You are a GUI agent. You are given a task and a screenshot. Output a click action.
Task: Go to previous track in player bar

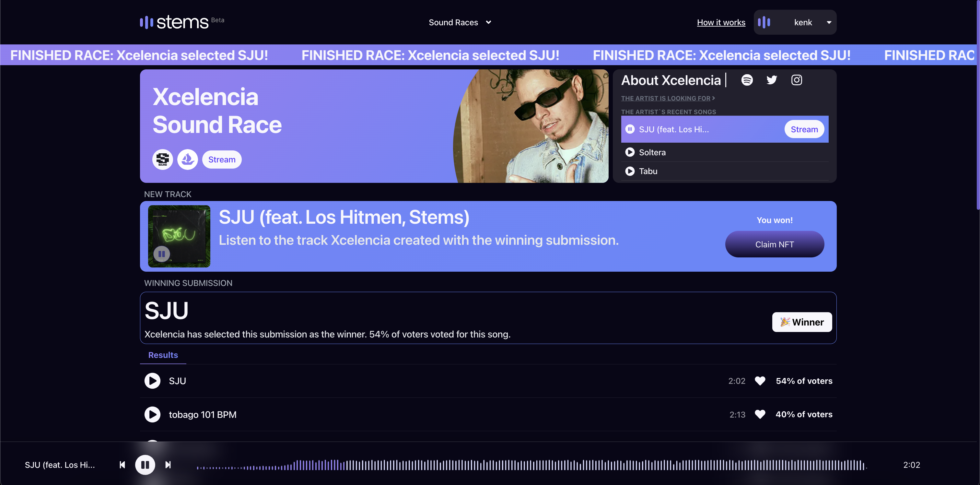pos(122,465)
